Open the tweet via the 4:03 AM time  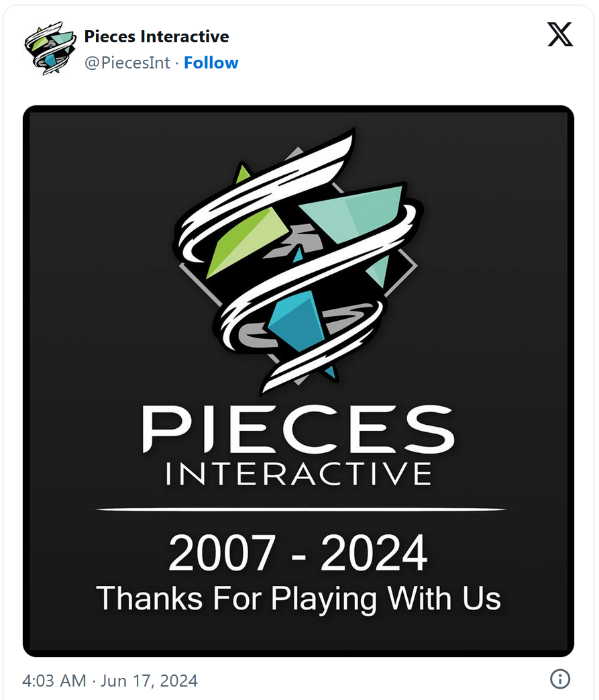click(54, 681)
